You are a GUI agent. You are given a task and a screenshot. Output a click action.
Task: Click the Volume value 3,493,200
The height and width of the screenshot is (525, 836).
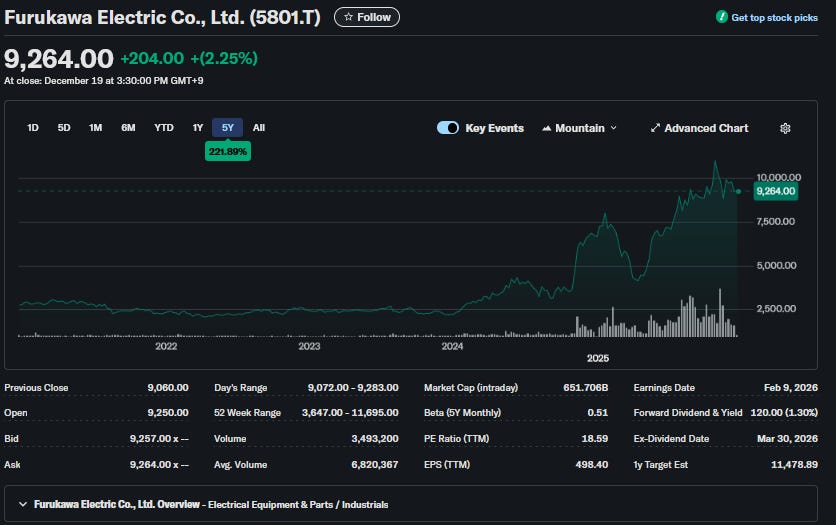click(x=375, y=439)
